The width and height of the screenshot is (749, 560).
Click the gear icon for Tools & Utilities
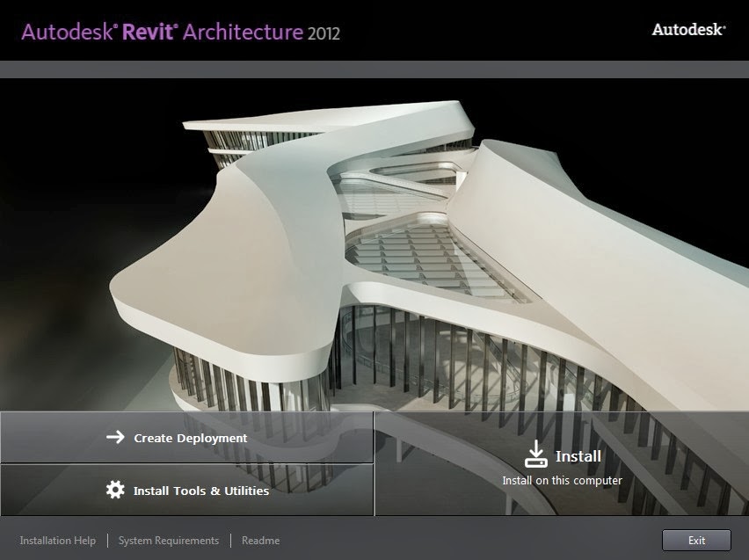point(115,490)
